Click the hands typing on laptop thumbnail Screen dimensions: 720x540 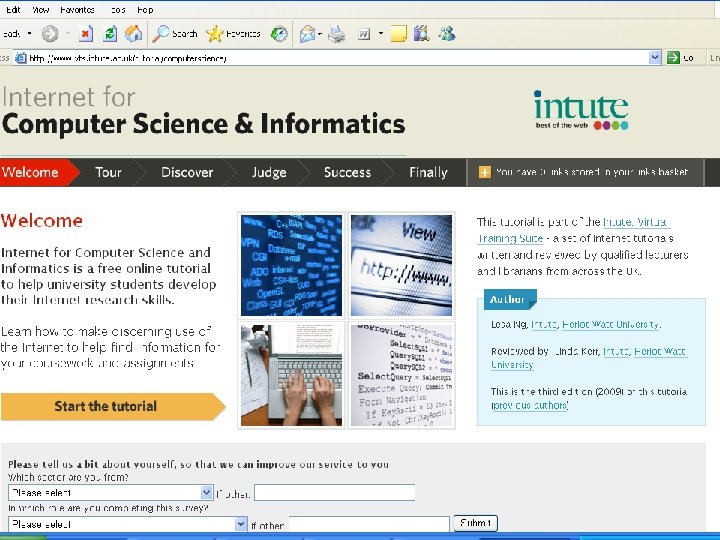pyautogui.click(x=292, y=375)
